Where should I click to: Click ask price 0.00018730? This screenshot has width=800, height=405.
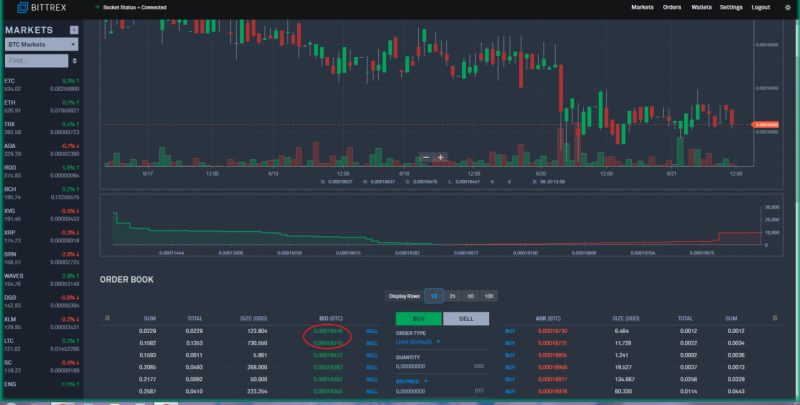[553, 331]
